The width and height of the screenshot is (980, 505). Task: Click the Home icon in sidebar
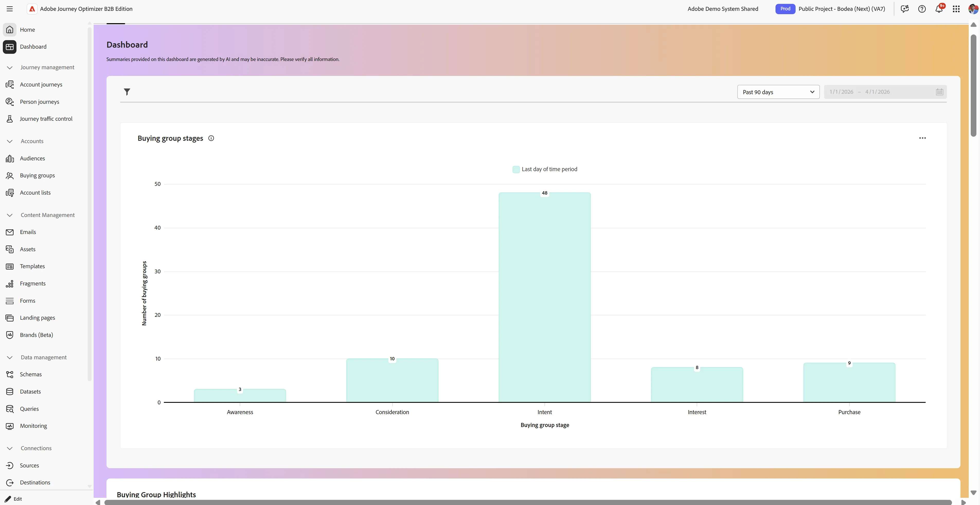click(10, 30)
